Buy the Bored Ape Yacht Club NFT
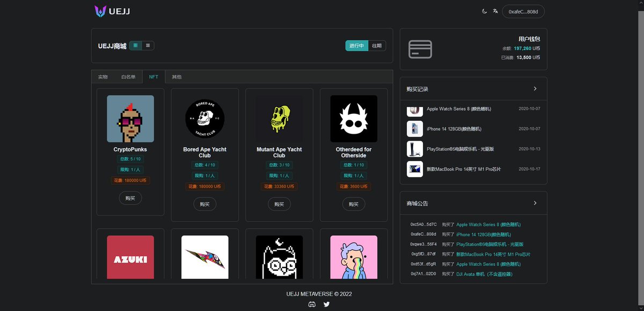The height and width of the screenshot is (311, 644). pyautogui.click(x=204, y=204)
